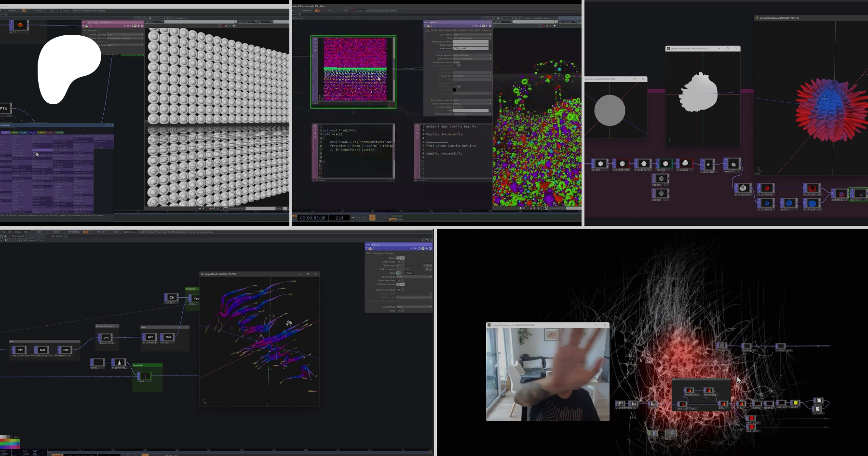The width and height of the screenshot is (868, 456).
Task: Click the mathcombine2 red node
Action: (x=812, y=188)
